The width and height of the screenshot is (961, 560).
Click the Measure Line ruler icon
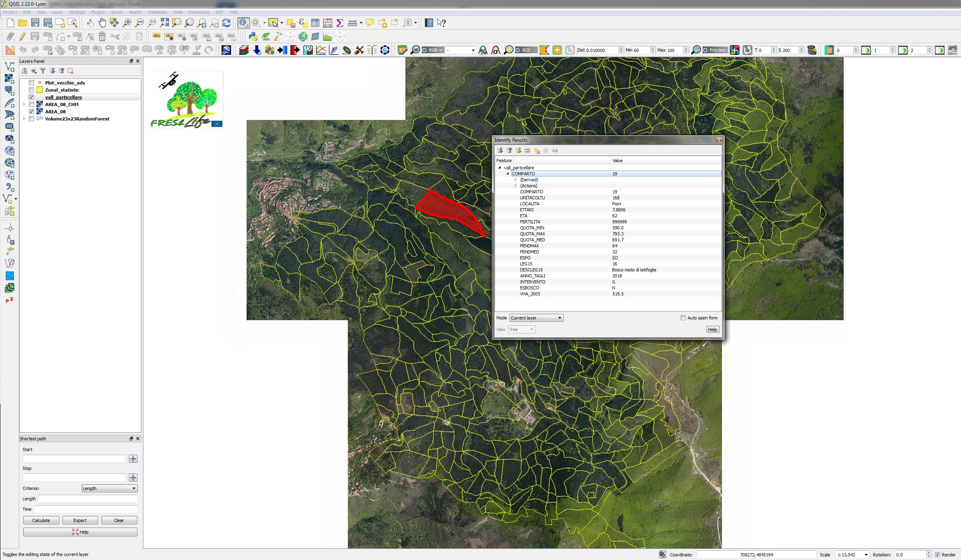click(x=353, y=23)
